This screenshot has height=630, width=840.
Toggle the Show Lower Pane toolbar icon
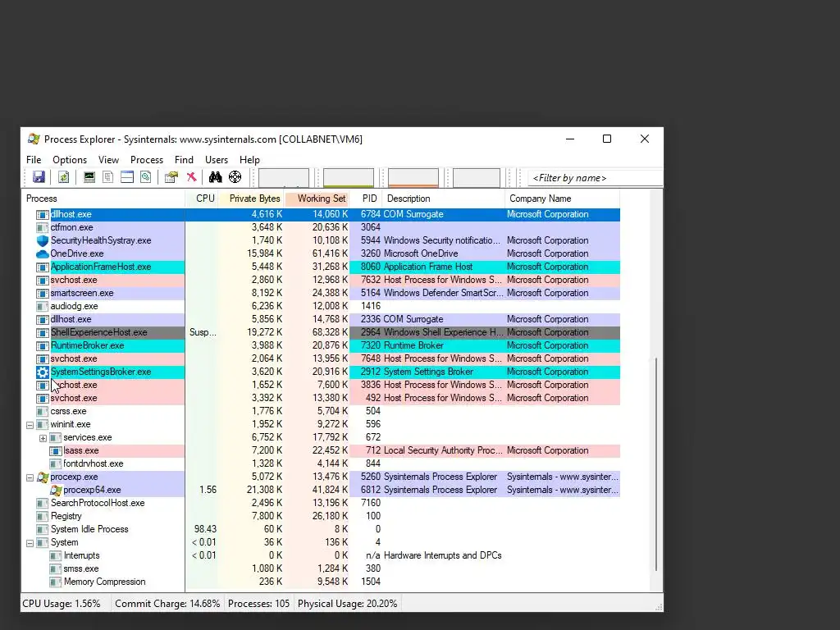(127, 177)
